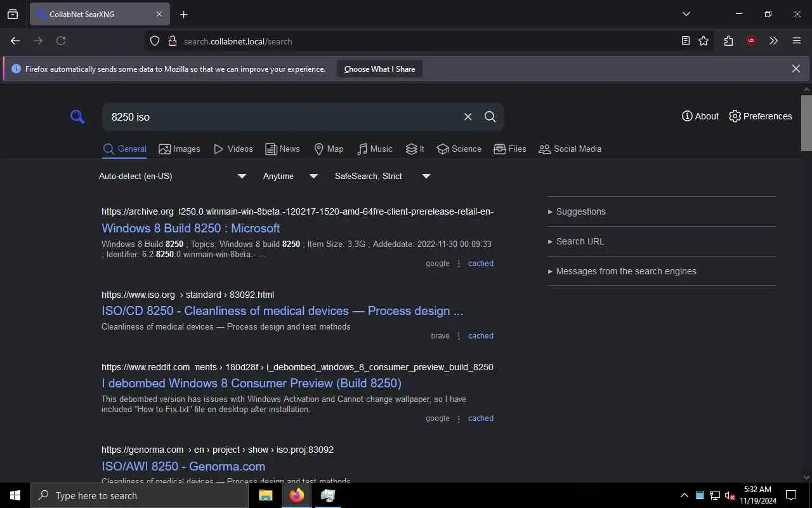Image resolution: width=812 pixels, height=508 pixels.
Task: Open ISO/CD 8250 Cleanliness of medical devices result
Action: click(282, 311)
